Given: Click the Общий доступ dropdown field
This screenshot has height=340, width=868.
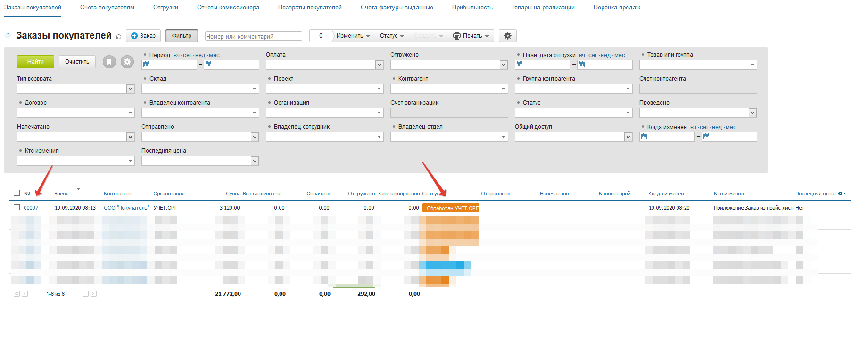Looking at the screenshot, I should 573,137.
